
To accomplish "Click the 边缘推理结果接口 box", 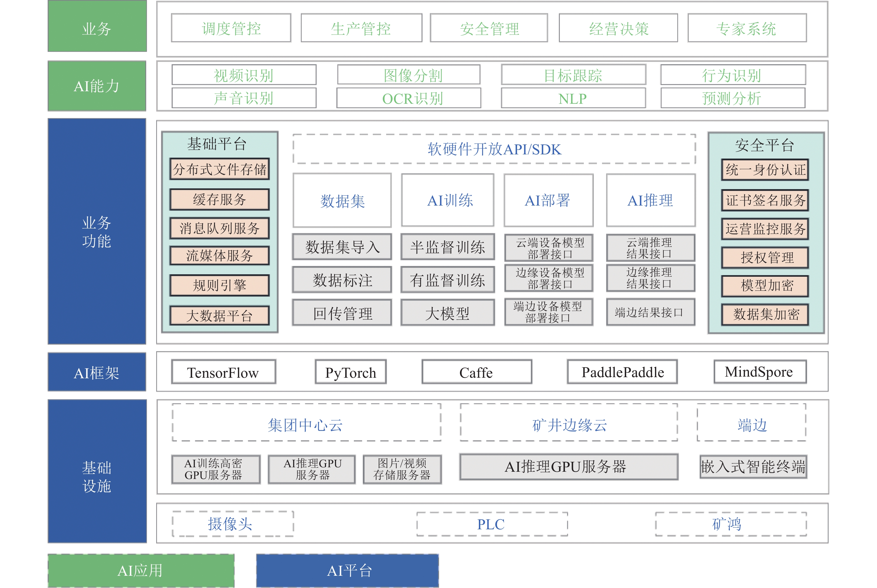I will click(650, 278).
